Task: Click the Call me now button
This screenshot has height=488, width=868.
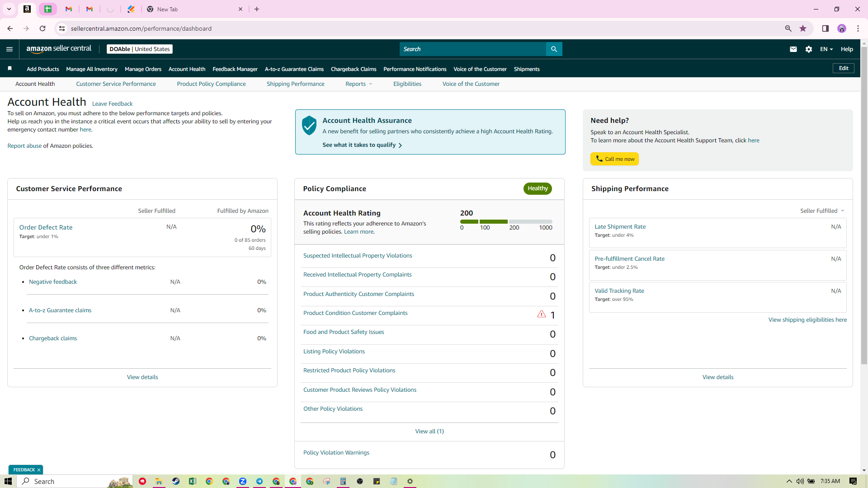Action: click(x=614, y=159)
